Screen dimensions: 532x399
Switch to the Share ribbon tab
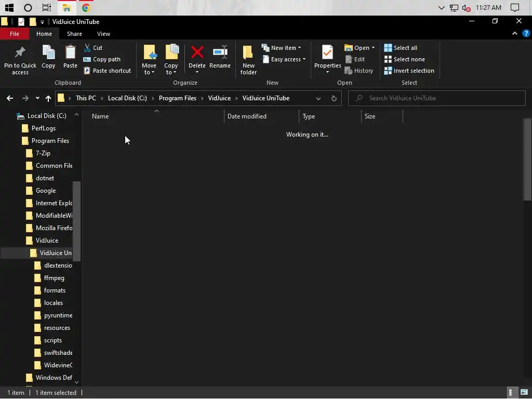(74, 34)
